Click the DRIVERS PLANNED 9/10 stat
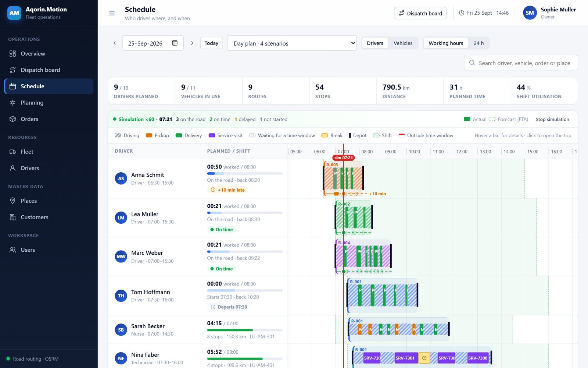The image size is (588, 368). click(x=141, y=91)
